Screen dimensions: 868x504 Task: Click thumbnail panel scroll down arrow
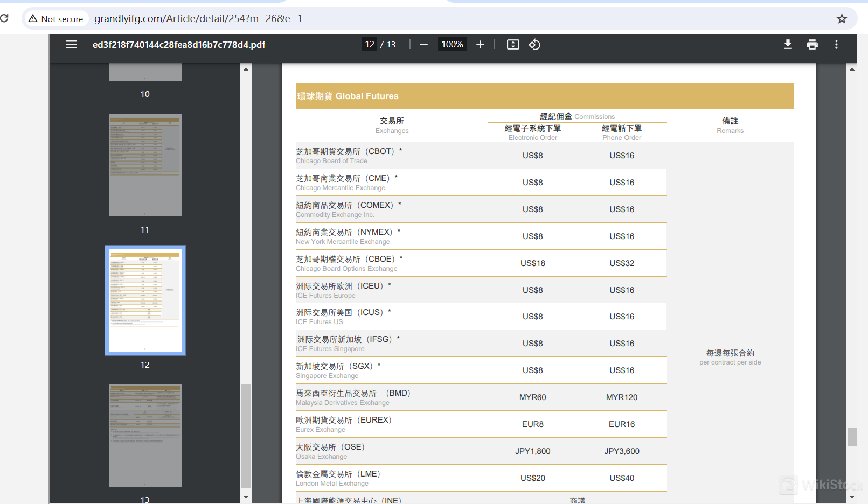[246, 498]
